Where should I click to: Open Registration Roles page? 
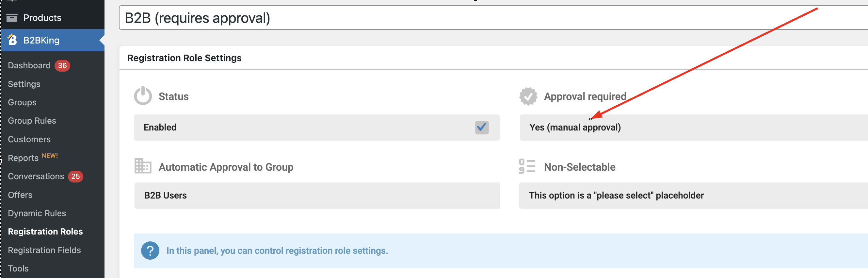(x=45, y=232)
